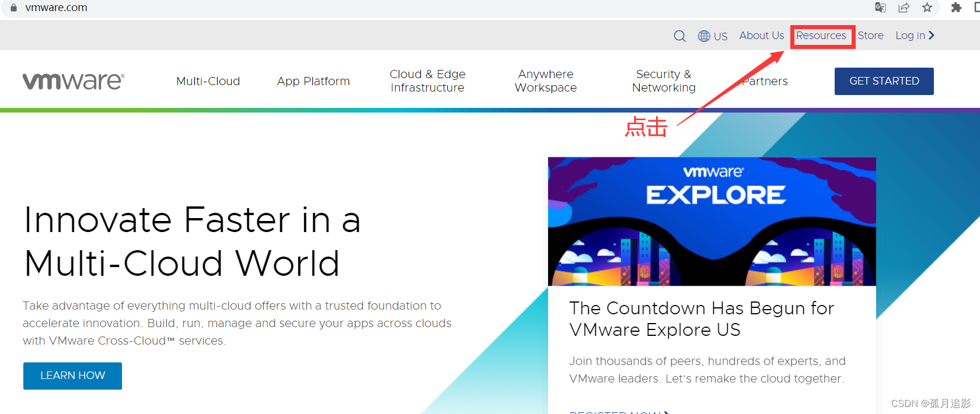Viewport: 980px width, 414px height.
Task: Click 'Innovate Faster in a Multi-Cloud World' heading
Action: coord(193,241)
